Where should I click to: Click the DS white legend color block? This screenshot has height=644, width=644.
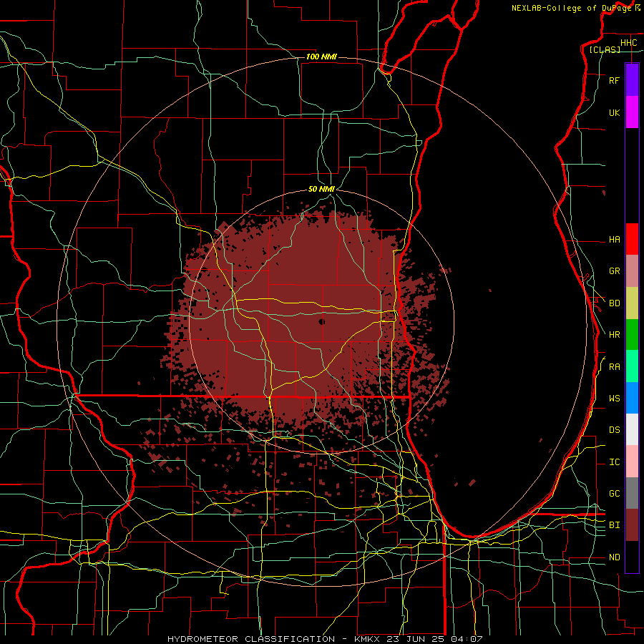point(632,429)
